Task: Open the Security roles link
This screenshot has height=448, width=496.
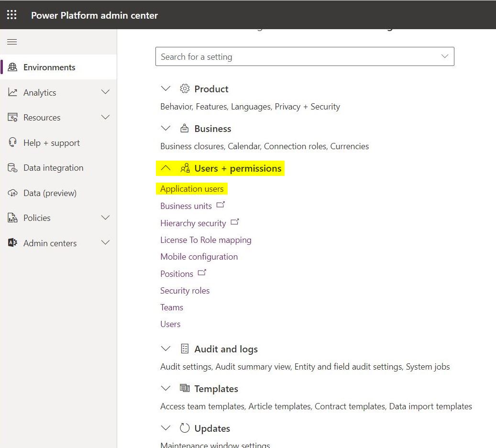Action: tap(185, 291)
